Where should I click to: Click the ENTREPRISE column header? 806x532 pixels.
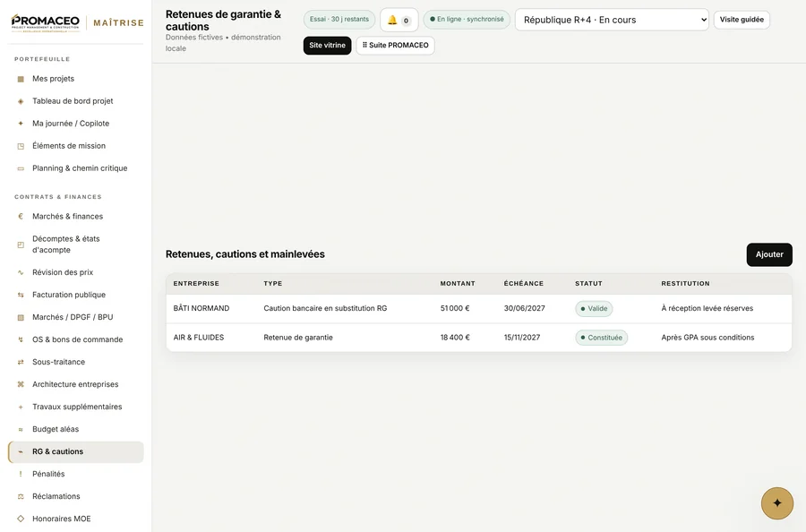pyautogui.click(x=196, y=284)
